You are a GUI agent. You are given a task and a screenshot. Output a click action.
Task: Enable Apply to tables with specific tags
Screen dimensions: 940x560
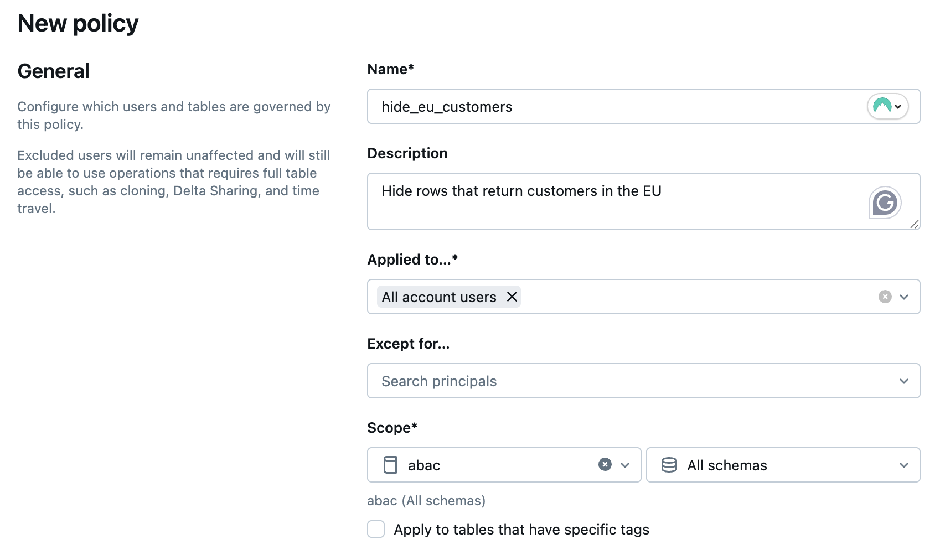(x=376, y=529)
